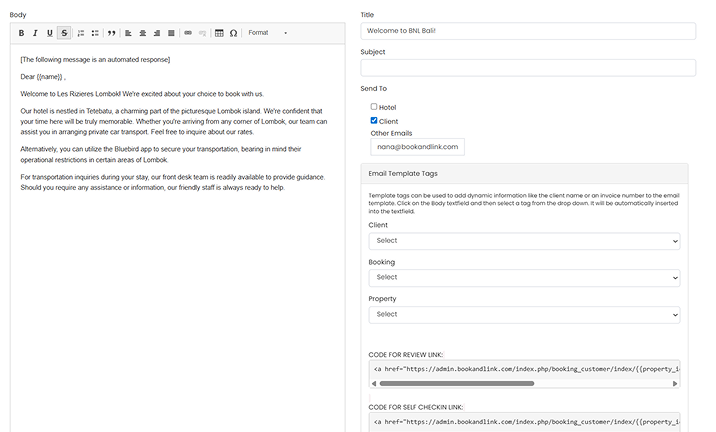Click the paragraph starting "Our hotel is nestled in Tetebatu"
Image resolution: width=716 pixels, height=432 pixels.
(x=174, y=121)
